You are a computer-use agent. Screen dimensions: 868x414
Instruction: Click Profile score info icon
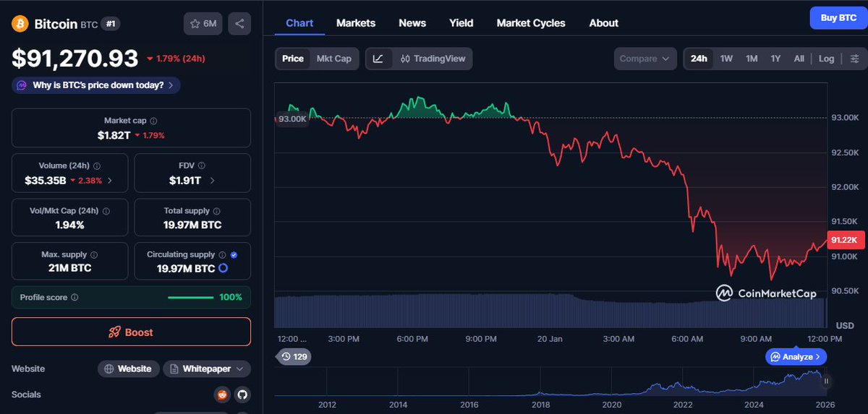pos(75,297)
